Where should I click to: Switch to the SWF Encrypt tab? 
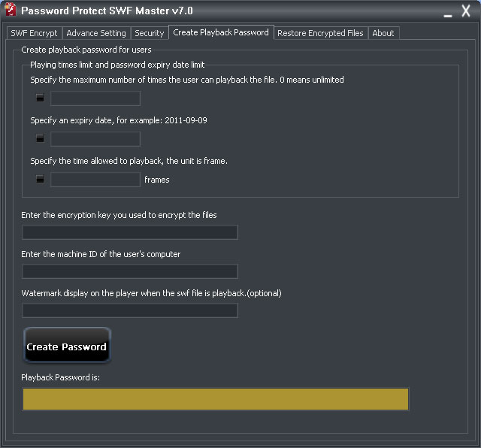[34, 33]
